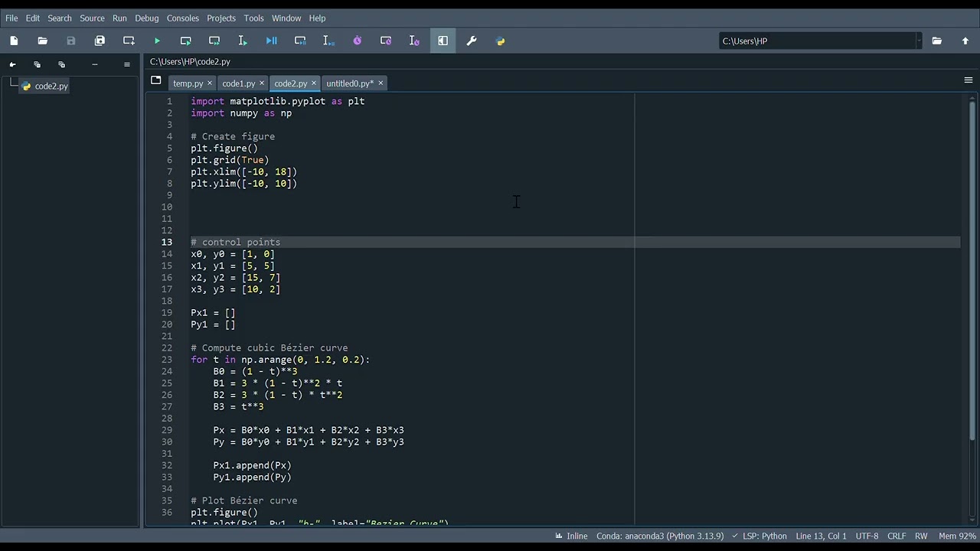The height and width of the screenshot is (551, 980).
Task: Profile the current cell
Action: 386,41
